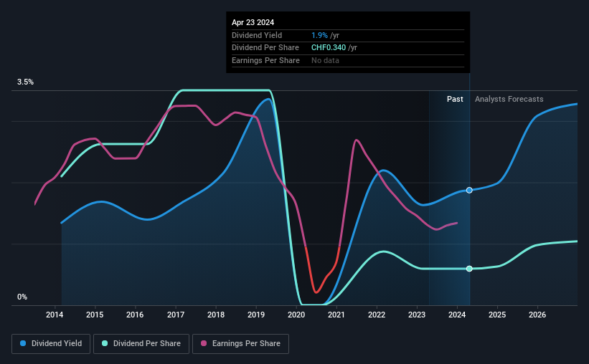Toggle the Earnings Per Share legend button
The width and height of the screenshot is (589, 364).
point(240,344)
